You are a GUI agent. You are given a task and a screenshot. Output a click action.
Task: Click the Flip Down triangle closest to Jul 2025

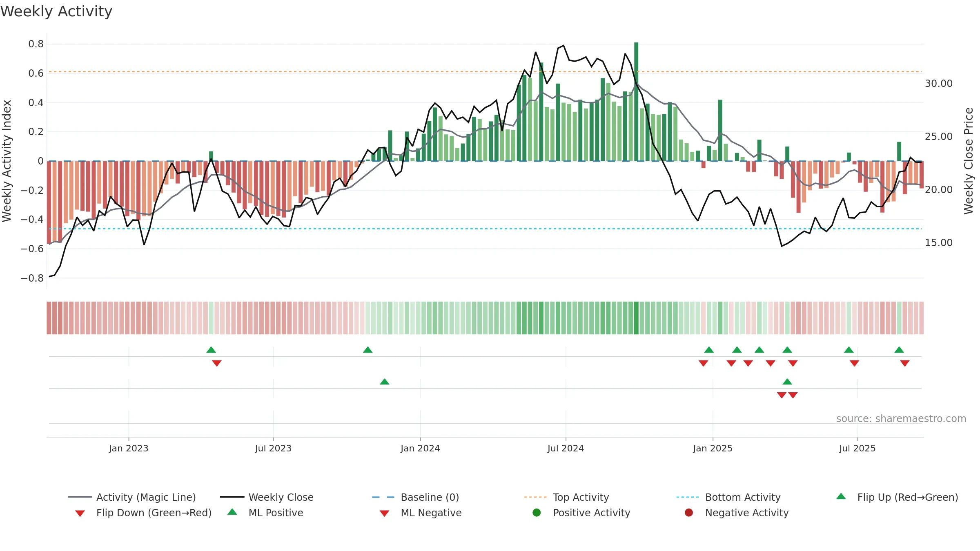854,363
